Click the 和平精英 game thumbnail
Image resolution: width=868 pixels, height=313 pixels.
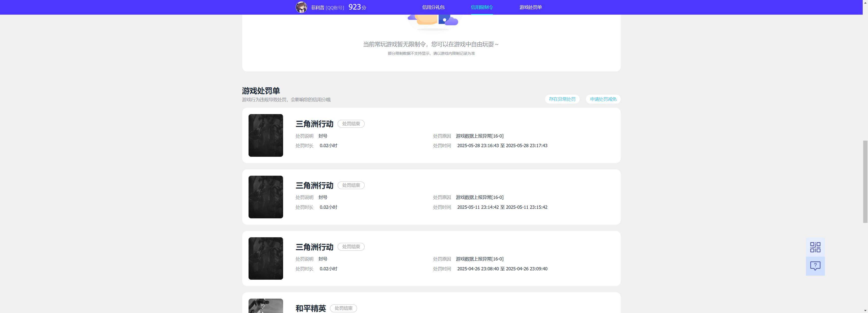(265, 306)
